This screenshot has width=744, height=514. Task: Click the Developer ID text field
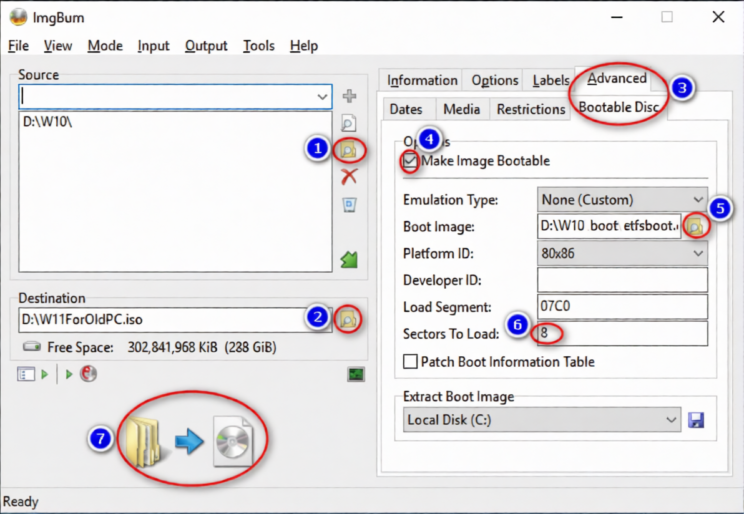[x=622, y=280]
